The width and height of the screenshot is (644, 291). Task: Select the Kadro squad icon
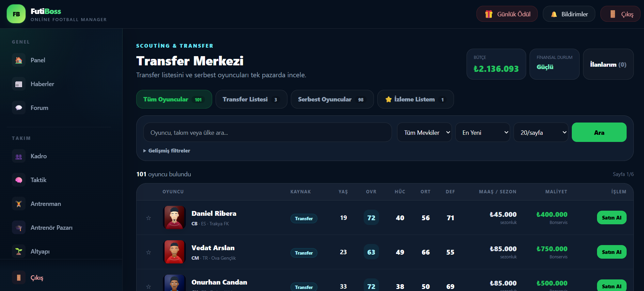coord(19,156)
